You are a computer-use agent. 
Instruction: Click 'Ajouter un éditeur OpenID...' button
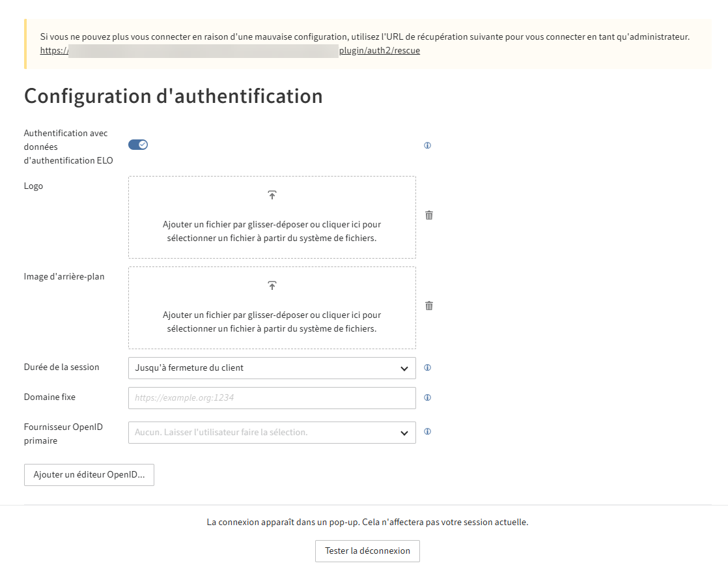pos(89,474)
